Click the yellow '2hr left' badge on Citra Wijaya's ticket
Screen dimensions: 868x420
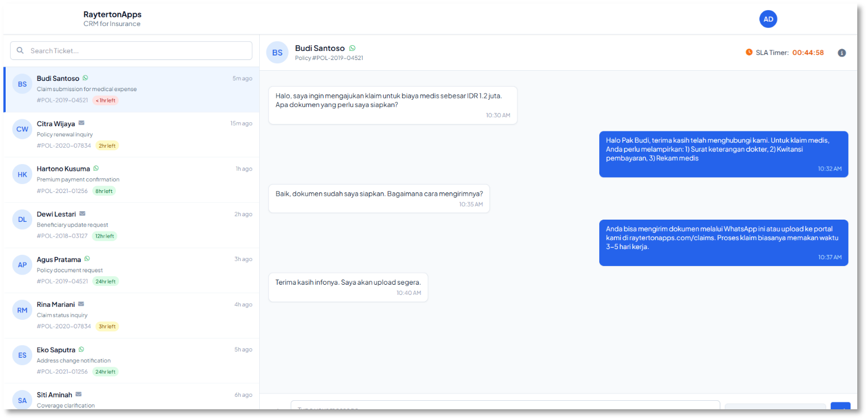click(107, 145)
